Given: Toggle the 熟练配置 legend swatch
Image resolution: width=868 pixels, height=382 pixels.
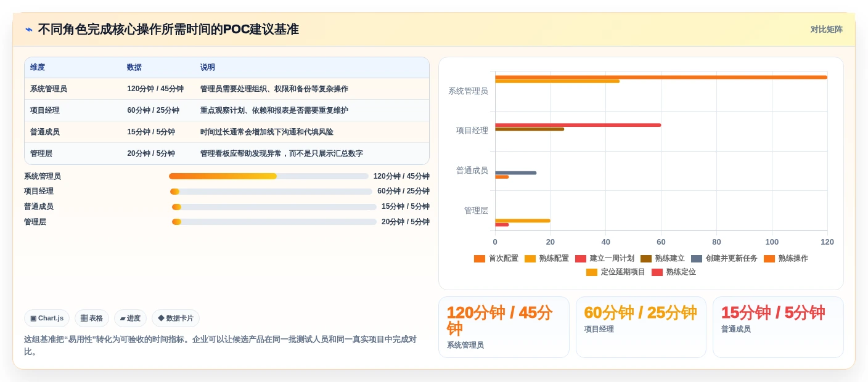Looking at the screenshot, I should (x=530, y=259).
